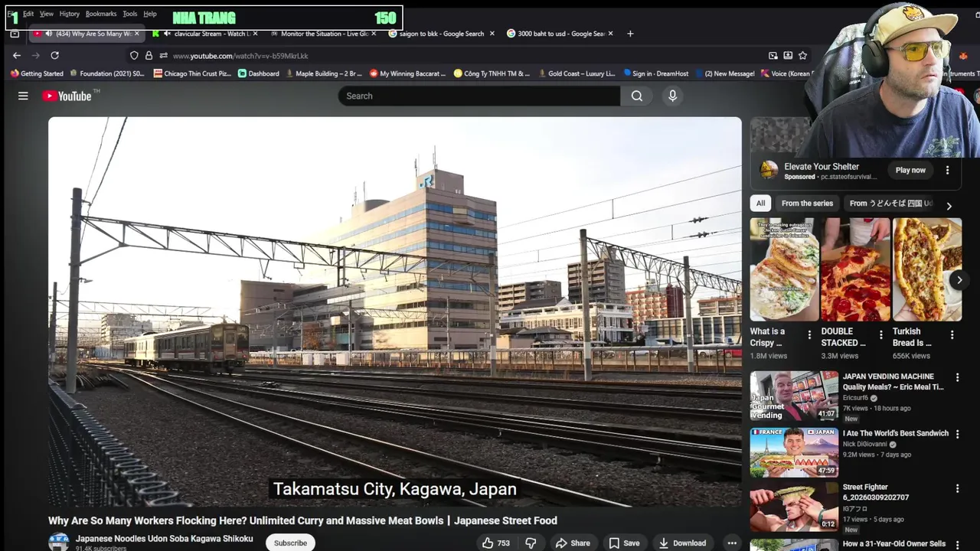Viewport: 980px width, 551px height.
Task: Open Gold Coast Luxury bookmark
Action: click(576, 73)
